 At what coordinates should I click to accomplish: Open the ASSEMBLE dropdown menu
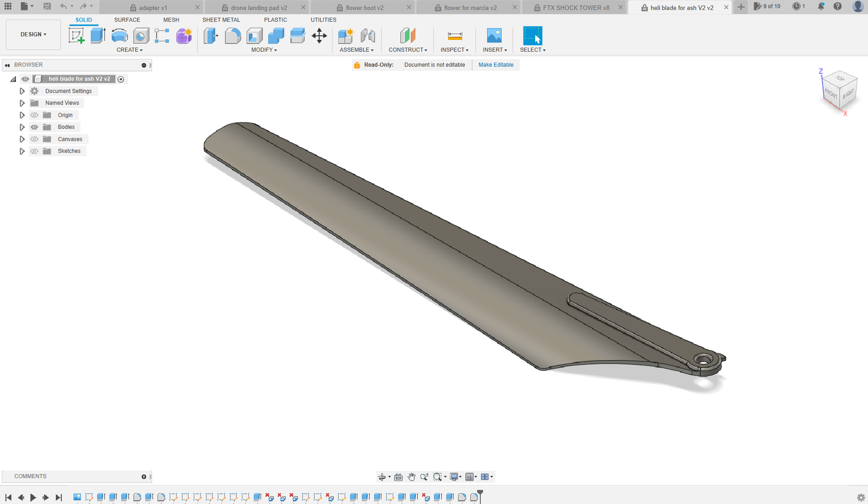point(356,50)
